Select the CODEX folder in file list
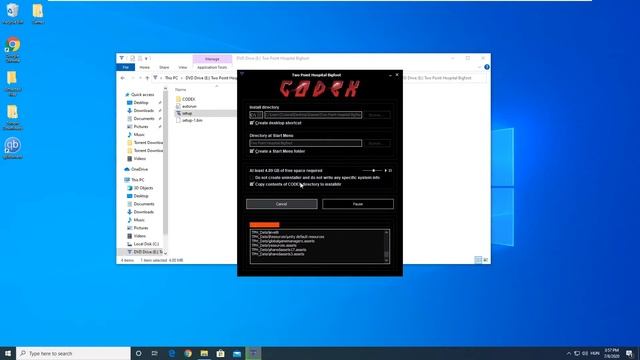This screenshot has width=640, height=360. pyautogui.click(x=188, y=99)
